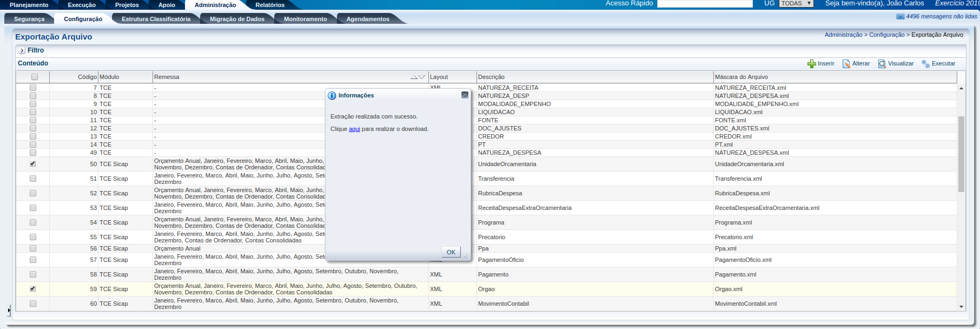Click the Visualizar magnifier icon

pyautogui.click(x=882, y=64)
